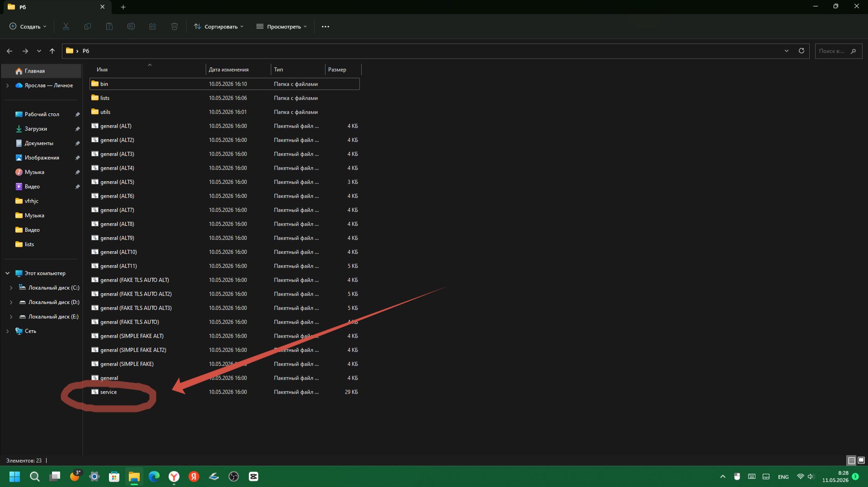Viewport: 868px width, 487px height.
Task: Add a new tab with plus icon
Action: pos(123,7)
